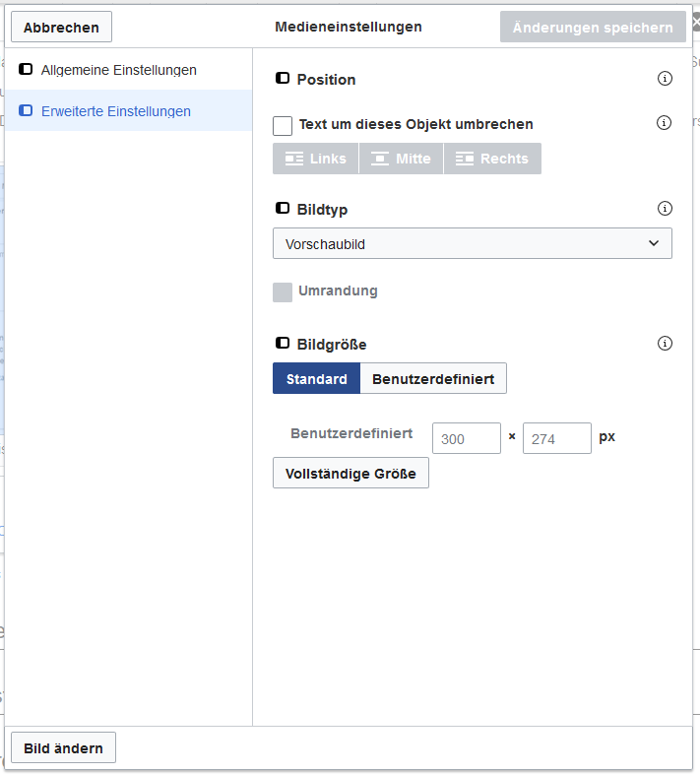Click the width field showing 300
The height and width of the screenshot is (774, 700).
[467, 438]
